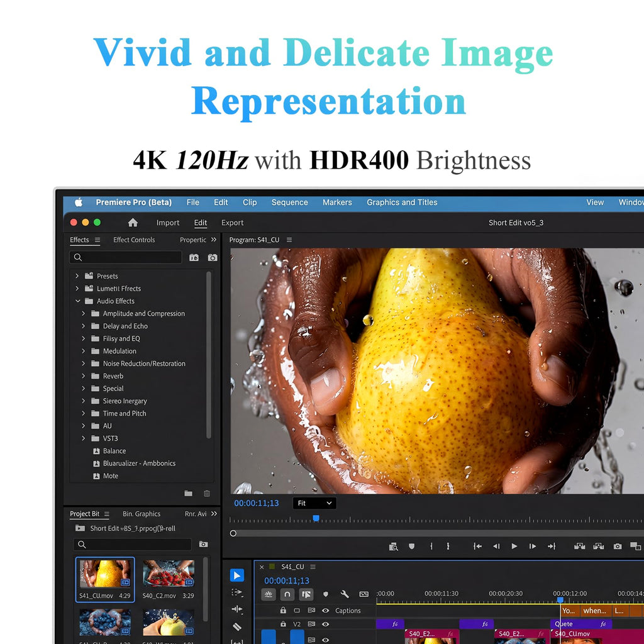Click the Effects list scrollbar

(x=209, y=355)
